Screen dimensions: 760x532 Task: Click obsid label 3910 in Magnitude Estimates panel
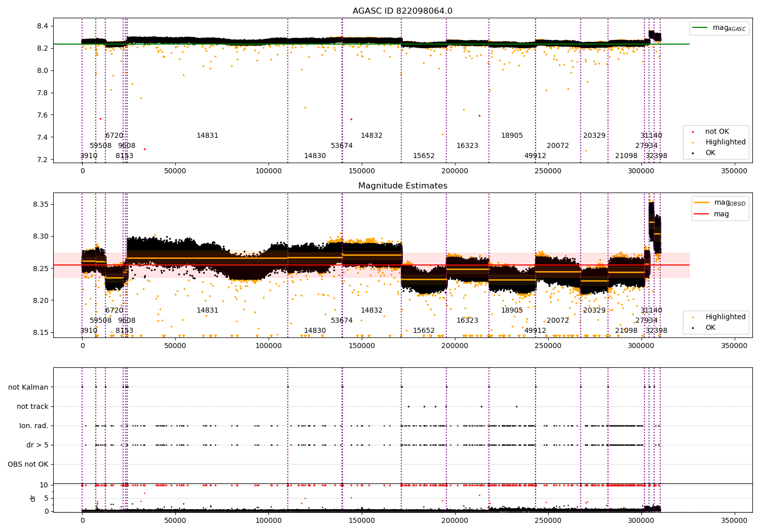[89, 331]
